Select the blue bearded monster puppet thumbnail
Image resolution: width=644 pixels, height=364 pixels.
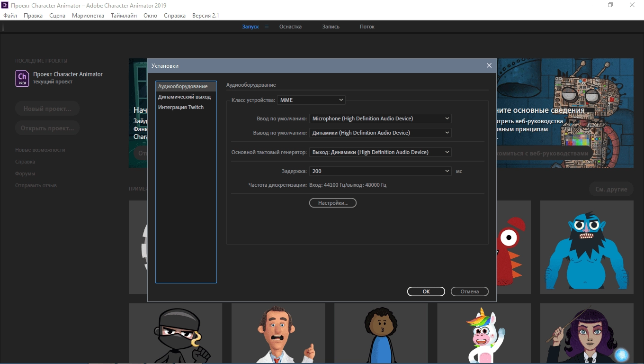pyautogui.click(x=587, y=247)
